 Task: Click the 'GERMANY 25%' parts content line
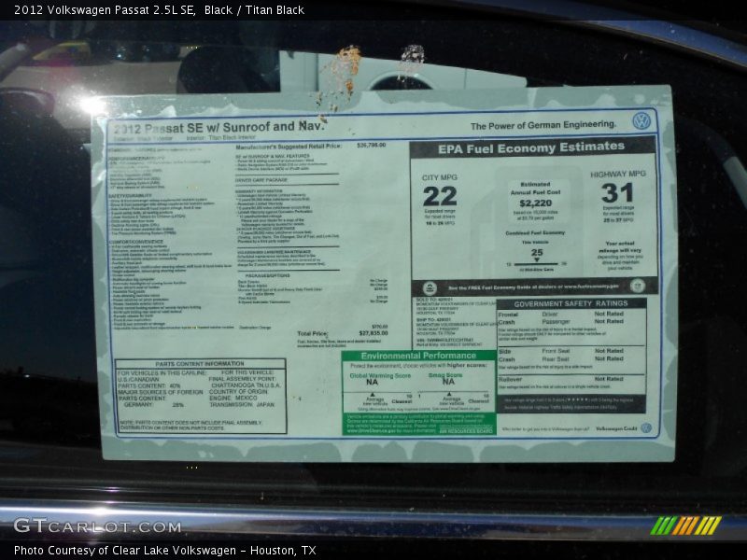[153, 405]
